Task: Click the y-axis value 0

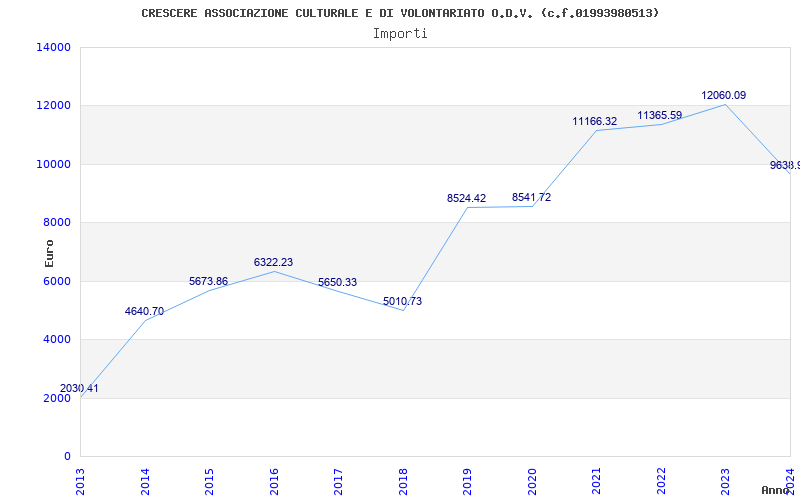Action: [x=67, y=456]
